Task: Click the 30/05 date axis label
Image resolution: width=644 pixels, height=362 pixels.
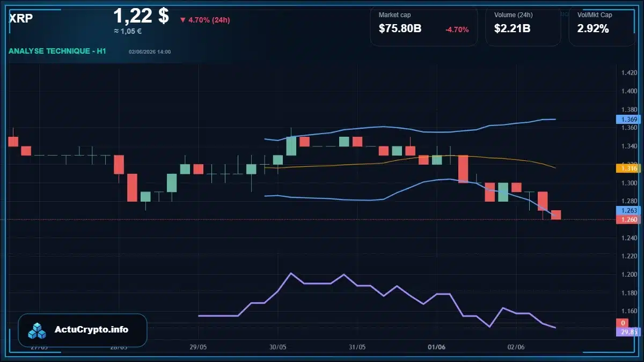Action: (277, 347)
